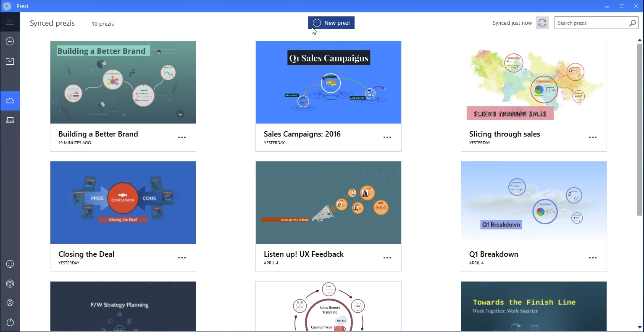Click "YESTERDAY" under Closing the Deal
This screenshot has width=644, height=332.
tap(69, 263)
